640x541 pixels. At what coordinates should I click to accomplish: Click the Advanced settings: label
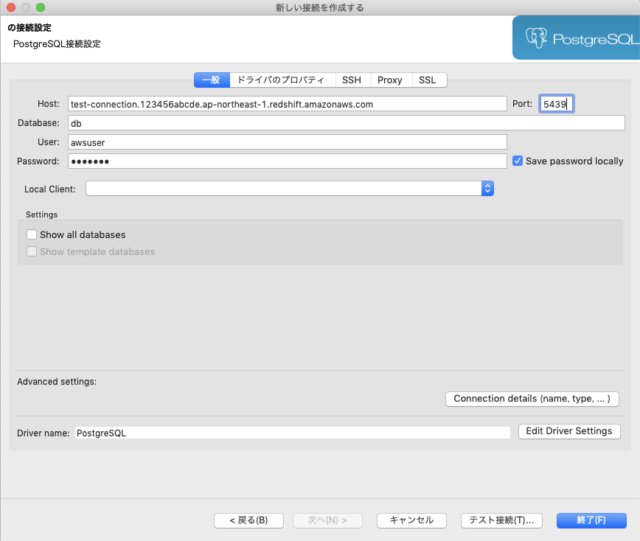pyautogui.click(x=57, y=382)
